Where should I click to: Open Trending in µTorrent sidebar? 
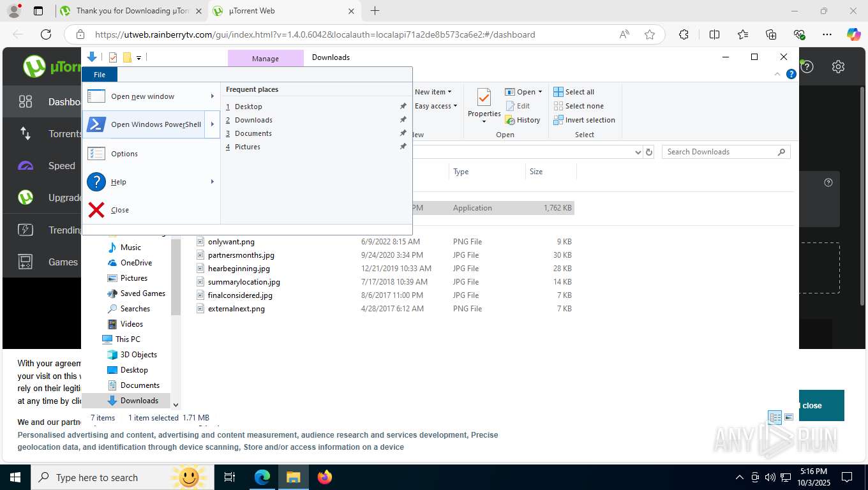click(43, 230)
